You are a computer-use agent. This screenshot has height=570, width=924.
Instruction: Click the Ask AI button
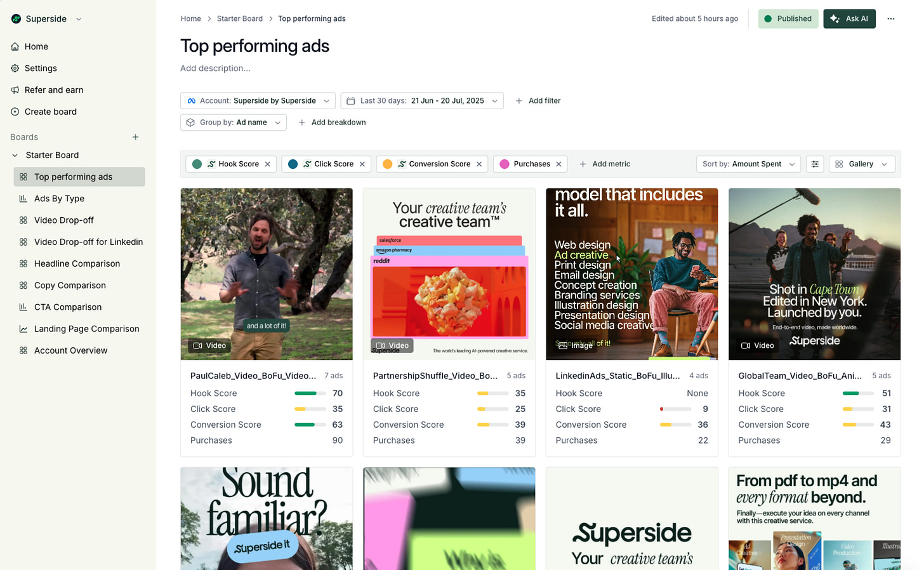pos(849,18)
